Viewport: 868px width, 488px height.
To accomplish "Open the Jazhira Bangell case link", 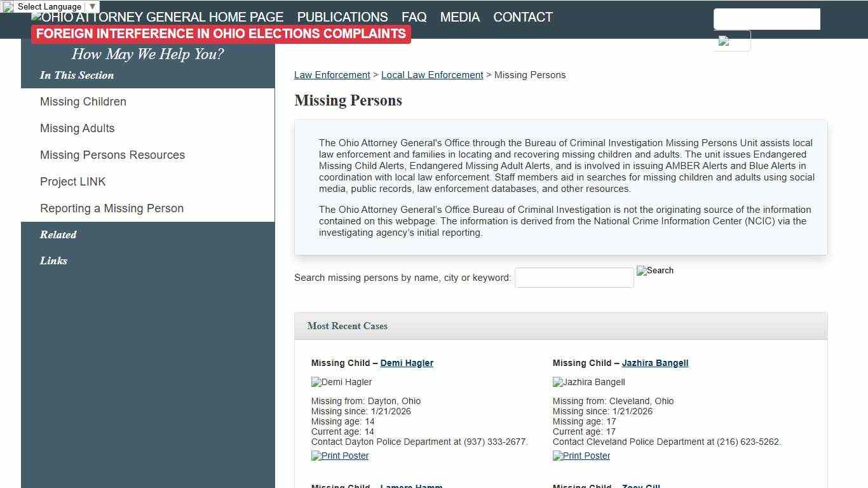I will click(655, 363).
